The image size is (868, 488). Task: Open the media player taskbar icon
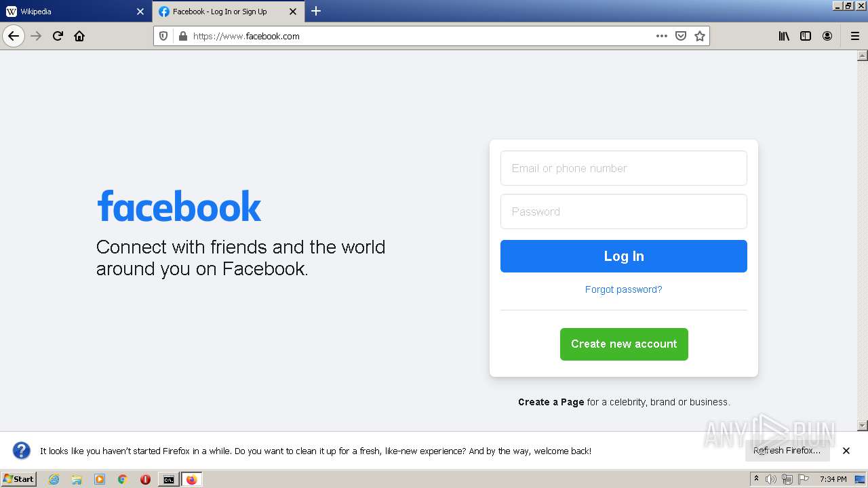(x=100, y=479)
